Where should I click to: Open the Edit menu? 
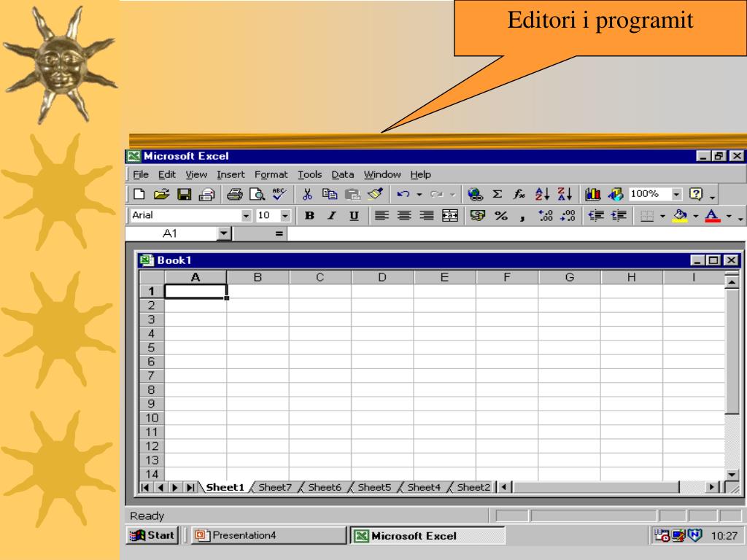point(167,174)
